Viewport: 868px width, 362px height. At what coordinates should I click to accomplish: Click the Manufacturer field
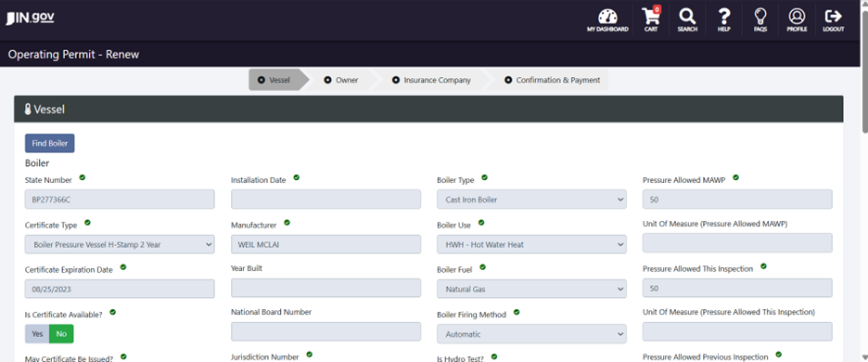coord(325,244)
